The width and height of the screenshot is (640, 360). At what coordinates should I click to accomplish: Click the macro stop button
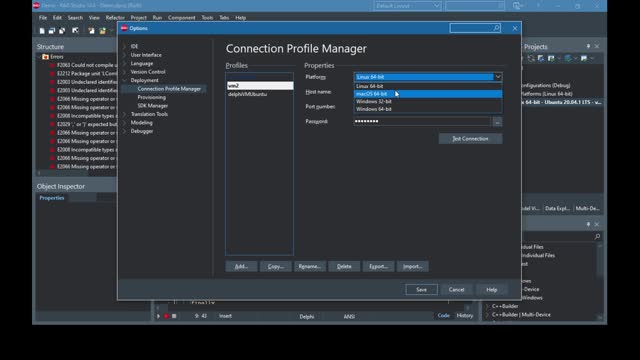[x=174, y=316]
